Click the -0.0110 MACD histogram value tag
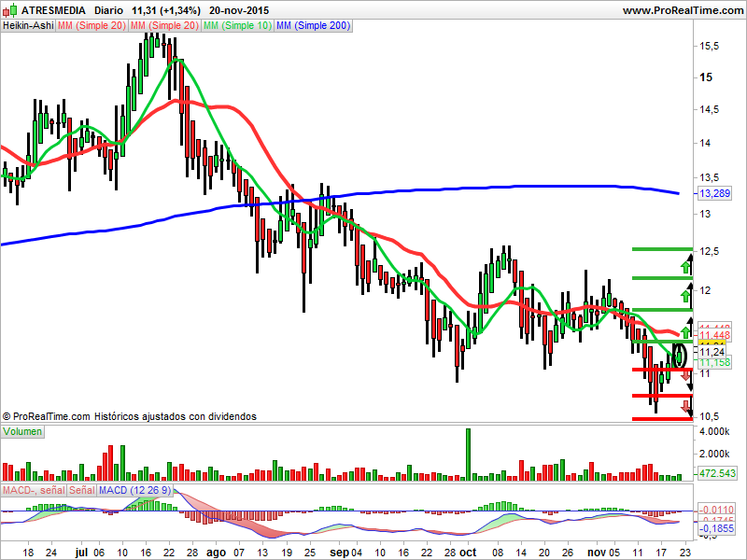 point(716,510)
